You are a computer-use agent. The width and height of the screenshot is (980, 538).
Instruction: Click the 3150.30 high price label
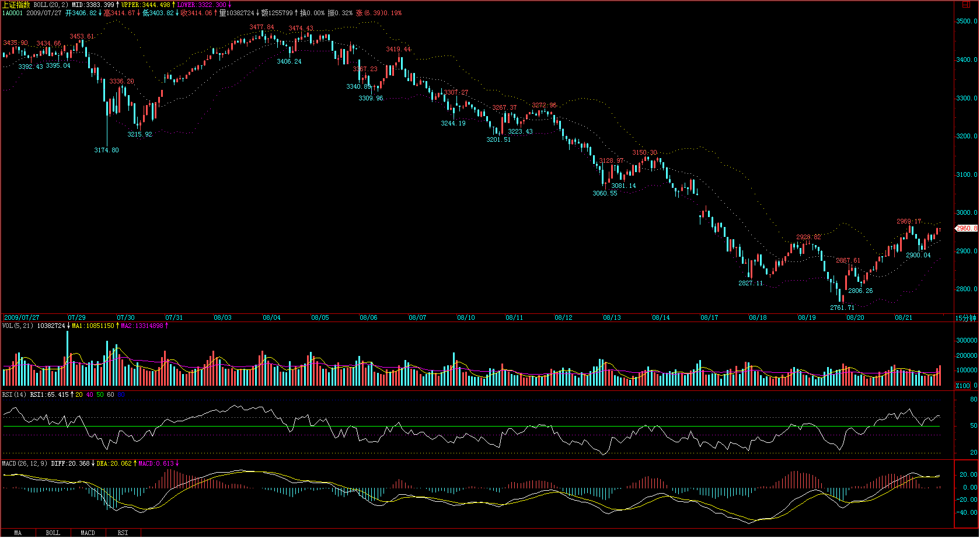pyautogui.click(x=645, y=153)
